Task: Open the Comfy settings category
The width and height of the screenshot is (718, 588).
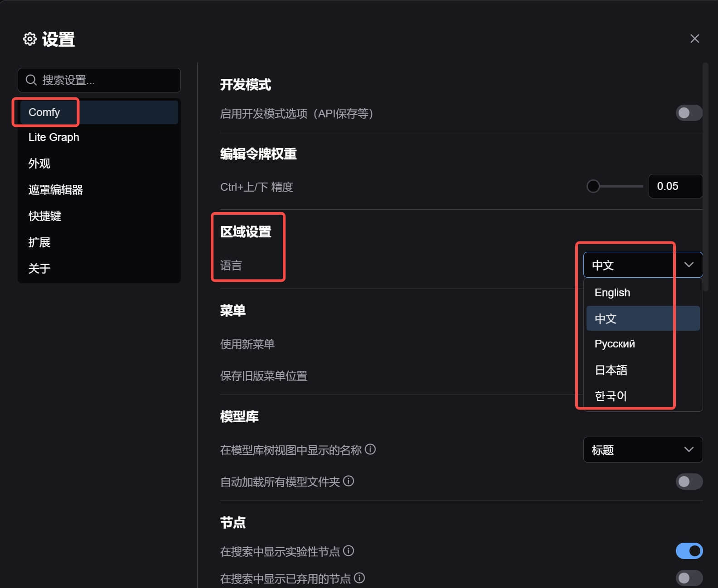Action: (99, 112)
